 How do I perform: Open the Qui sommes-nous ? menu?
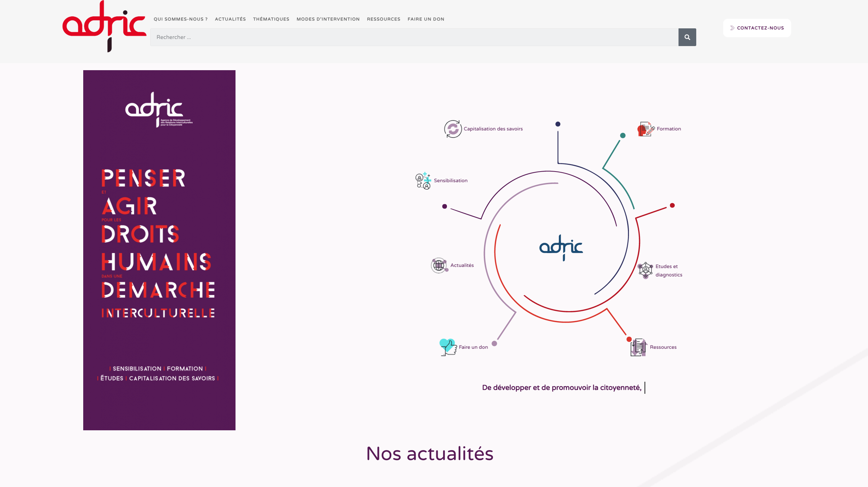coord(181,19)
